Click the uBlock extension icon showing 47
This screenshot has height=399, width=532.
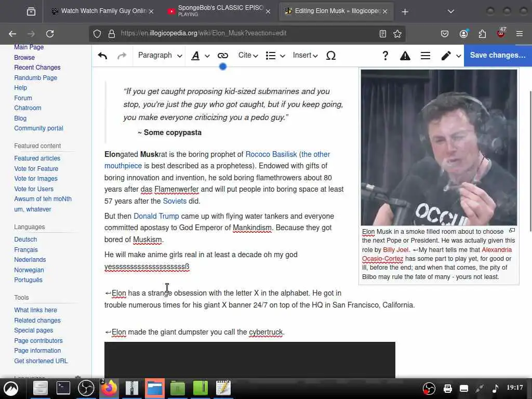click(501, 33)
